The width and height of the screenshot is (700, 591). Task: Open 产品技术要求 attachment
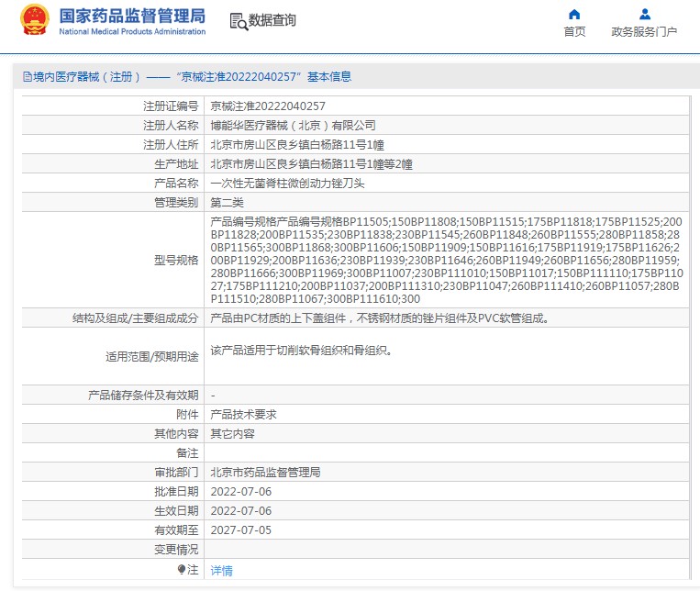coord(243,415)
